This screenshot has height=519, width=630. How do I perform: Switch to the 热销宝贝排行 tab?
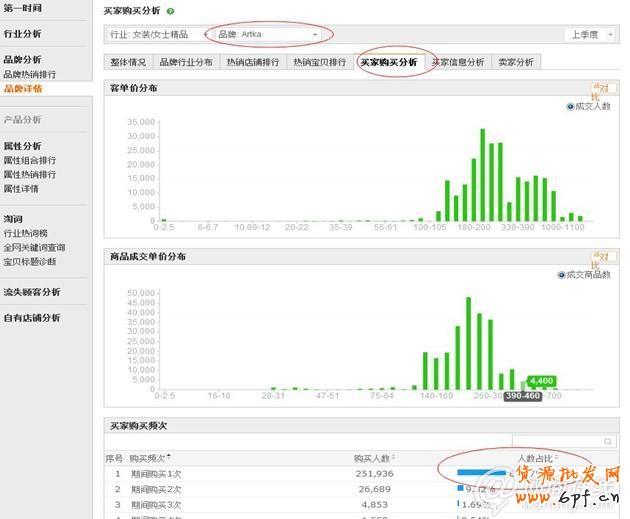click(320, 62)
